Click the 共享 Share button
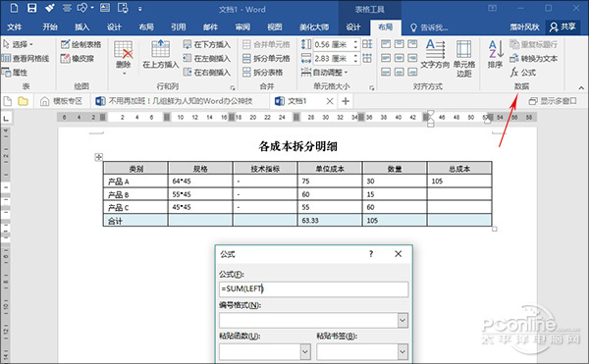The width and height of the screenshot is (589, 364). tap(562, 26)
